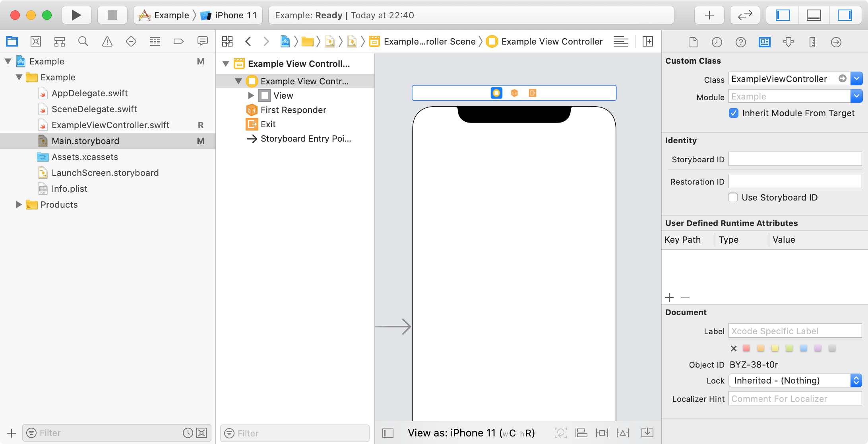The image size is (868, 444).
Task: Select First Responder in outline
Action: tap(293, 110)
